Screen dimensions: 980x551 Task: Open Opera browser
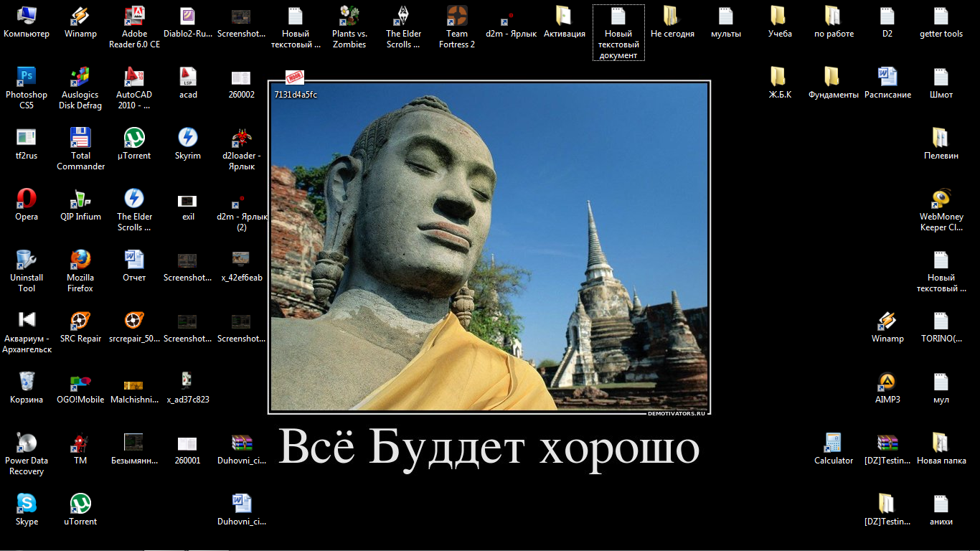coord(26,199)
